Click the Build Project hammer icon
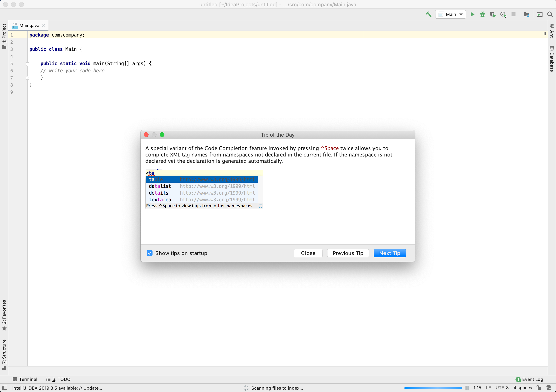This screenshot has height=392, width=556. 428,14
